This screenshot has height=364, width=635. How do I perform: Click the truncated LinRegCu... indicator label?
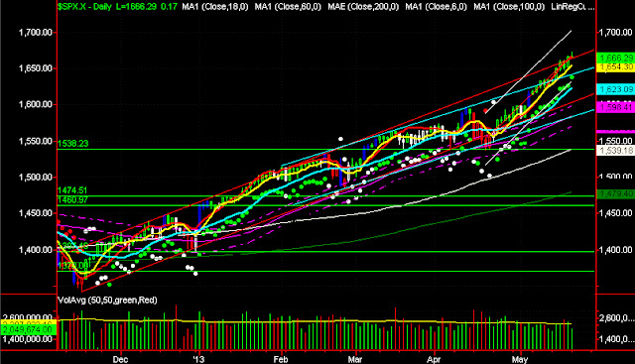point(572,7)
